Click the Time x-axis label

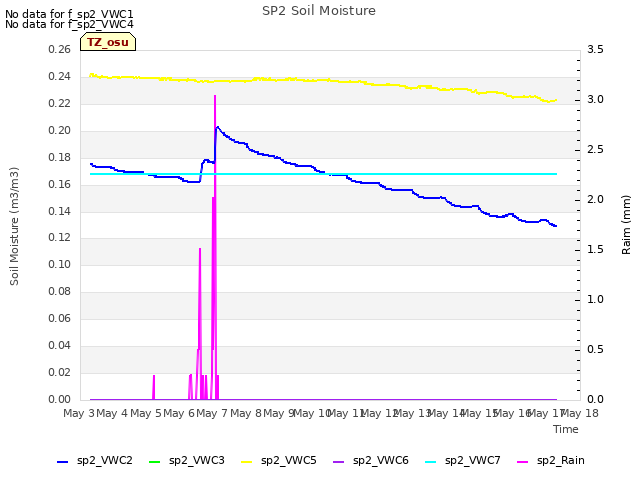tap(566, 429)
